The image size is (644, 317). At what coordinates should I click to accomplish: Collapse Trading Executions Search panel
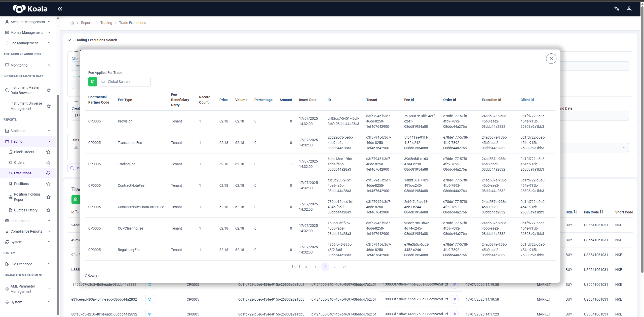(x=69, y=40)
